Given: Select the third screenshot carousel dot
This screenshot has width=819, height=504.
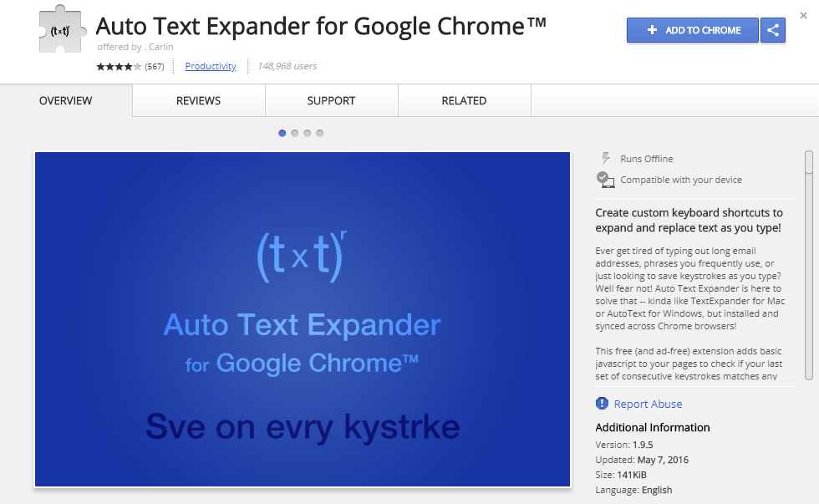Looking at the screenshot, I should click(x=308, y=133).
